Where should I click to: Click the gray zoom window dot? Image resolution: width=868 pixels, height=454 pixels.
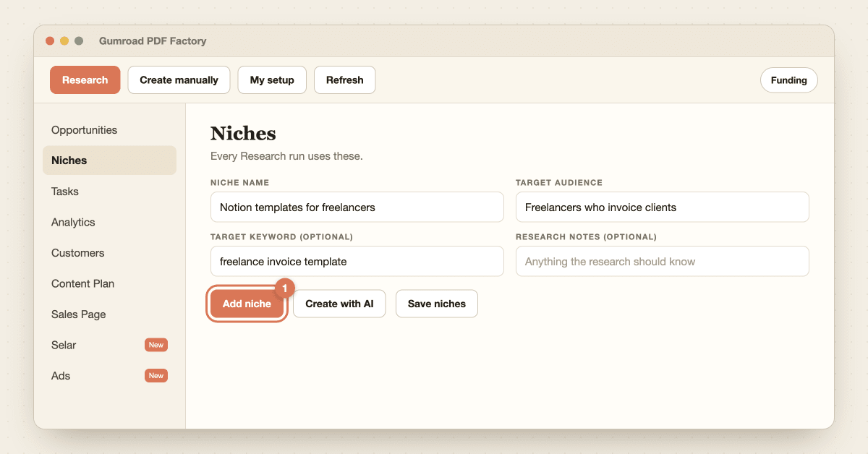point(79,41)
